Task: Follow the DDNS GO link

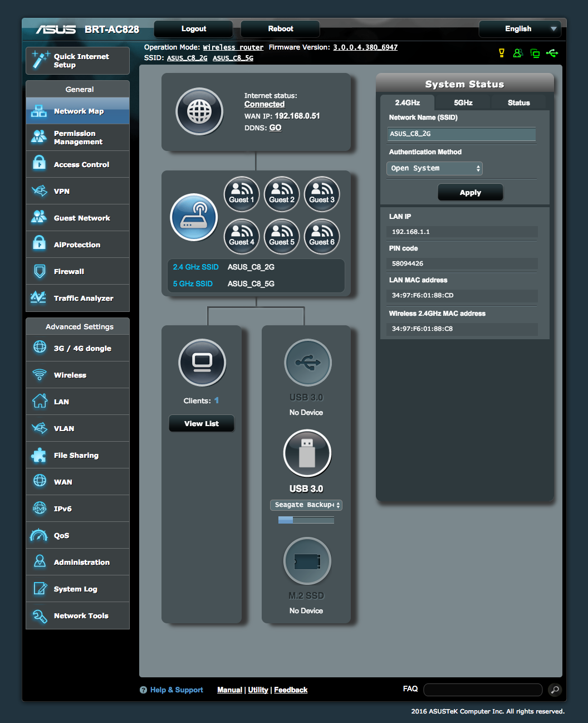Action: click(x=275, y=128)
